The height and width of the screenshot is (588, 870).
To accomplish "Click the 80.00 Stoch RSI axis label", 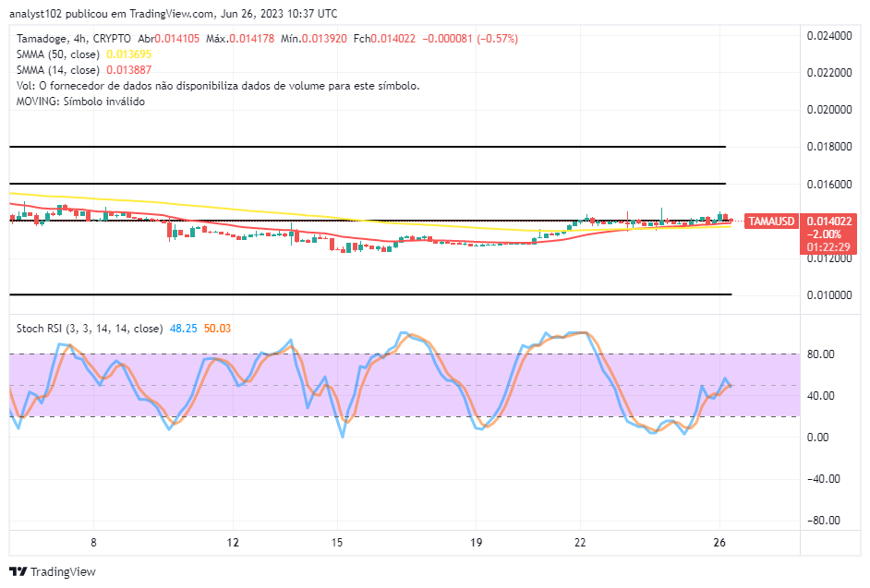I will [x=821, y=354].
